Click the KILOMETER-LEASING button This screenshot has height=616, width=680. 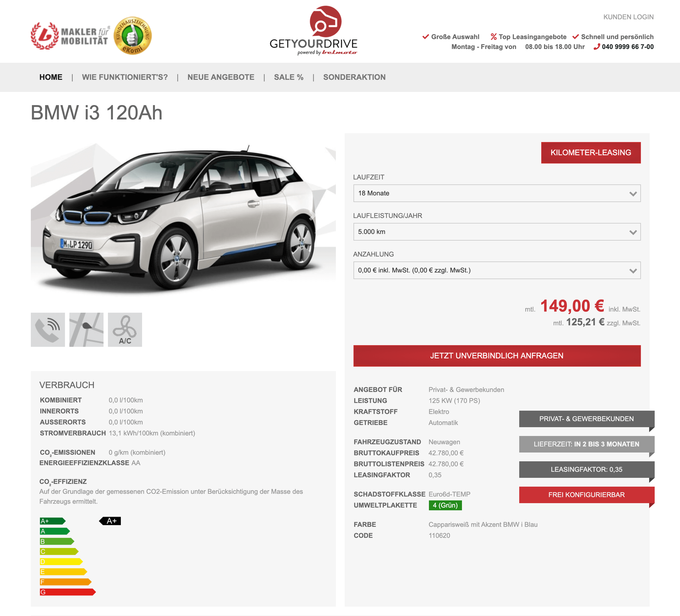591,153
